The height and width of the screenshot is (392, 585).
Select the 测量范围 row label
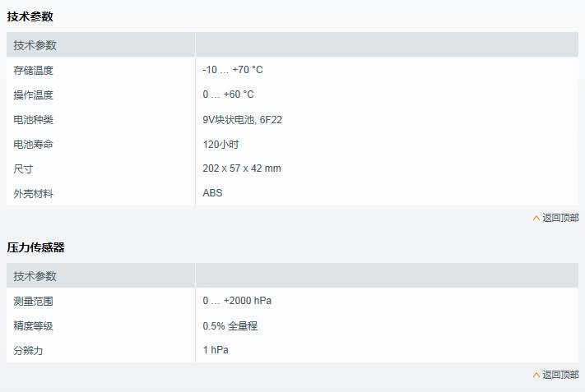[34, 301]
